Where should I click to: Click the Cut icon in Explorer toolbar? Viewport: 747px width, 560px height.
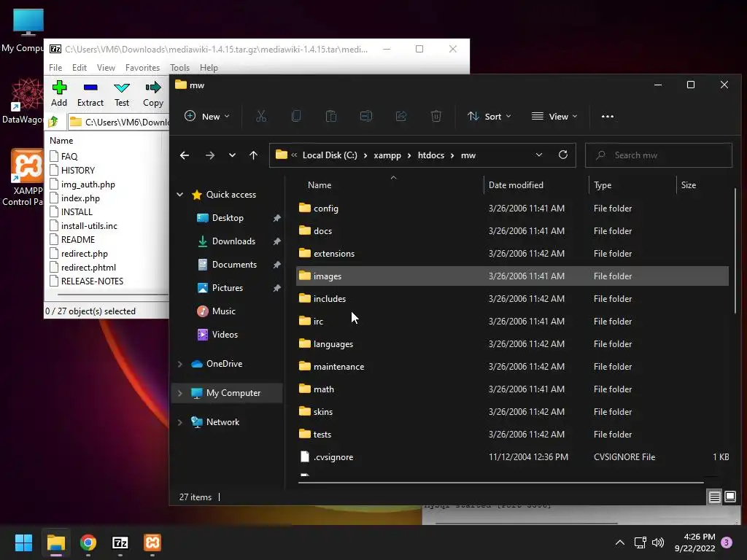[261, 116]
